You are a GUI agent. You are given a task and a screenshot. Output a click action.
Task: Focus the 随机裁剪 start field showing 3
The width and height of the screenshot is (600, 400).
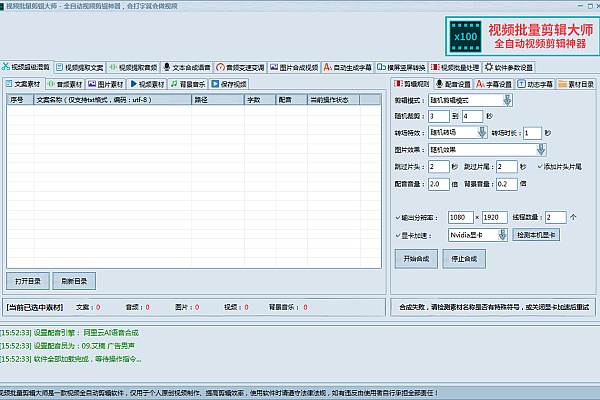click(x=439, y=116)
